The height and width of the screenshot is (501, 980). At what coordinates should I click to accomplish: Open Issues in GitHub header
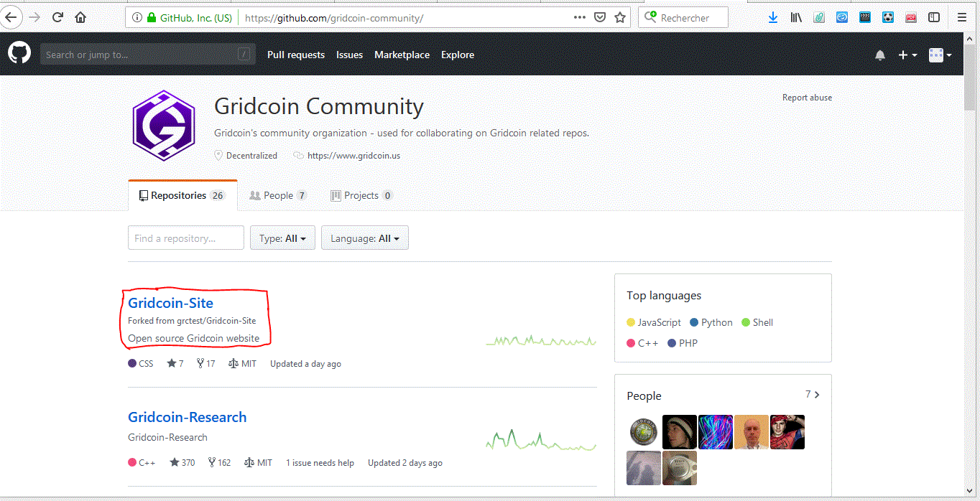tap(349, 55)
